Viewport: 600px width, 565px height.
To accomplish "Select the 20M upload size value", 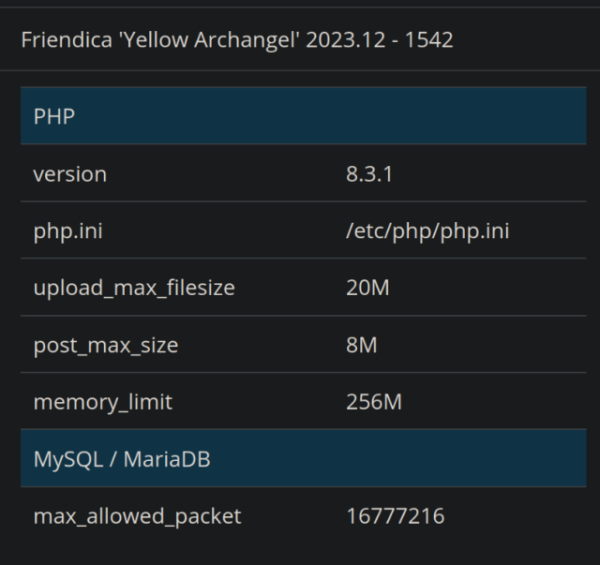I will pyautogui.click(x=368, y=288).
